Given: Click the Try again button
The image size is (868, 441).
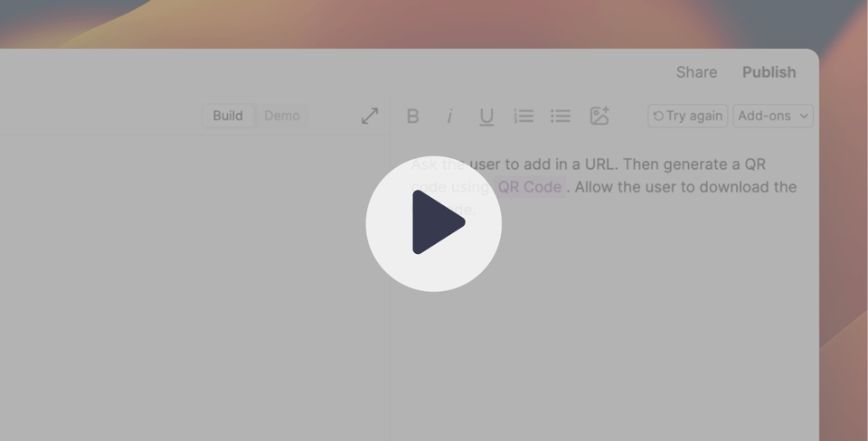Looking at the screenshot, I should (x=687, y=116).
